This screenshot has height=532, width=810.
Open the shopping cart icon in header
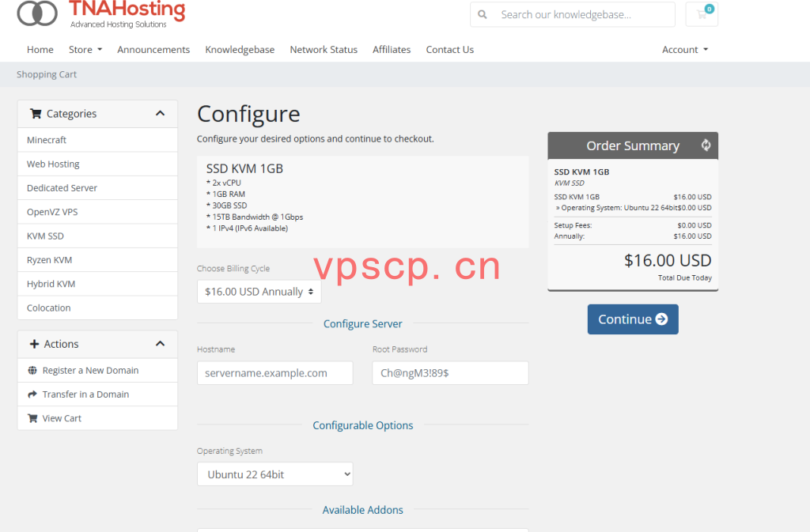[702, 14]
